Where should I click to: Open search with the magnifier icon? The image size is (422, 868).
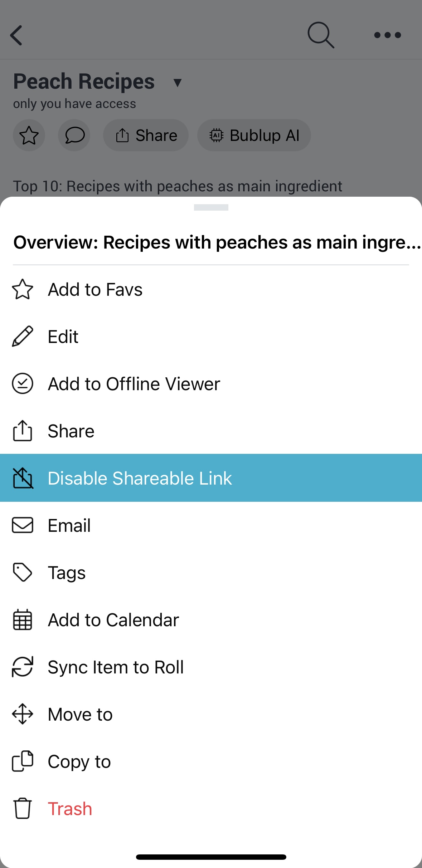321,35
